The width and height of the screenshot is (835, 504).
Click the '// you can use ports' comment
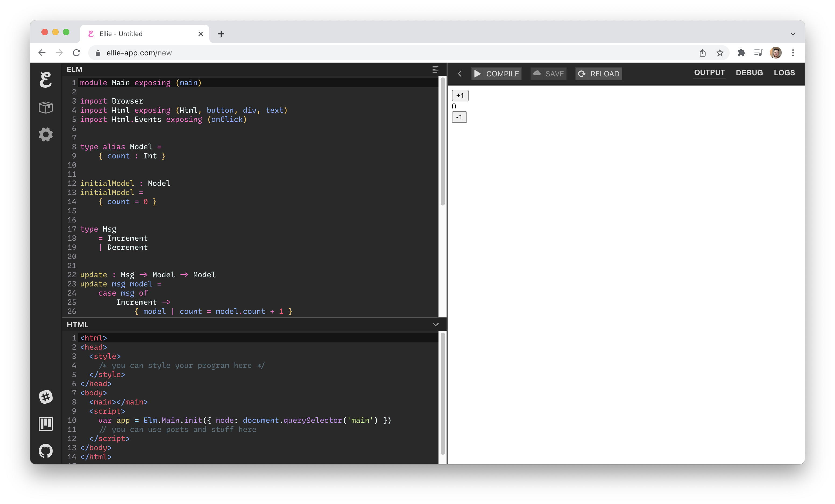[x=178, y=430]
